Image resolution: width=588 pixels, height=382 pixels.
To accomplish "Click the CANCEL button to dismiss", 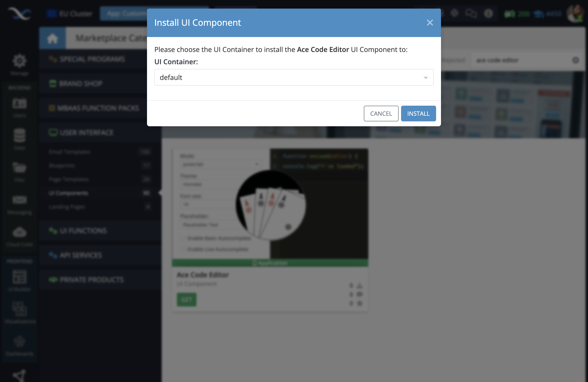I will 381,113.
